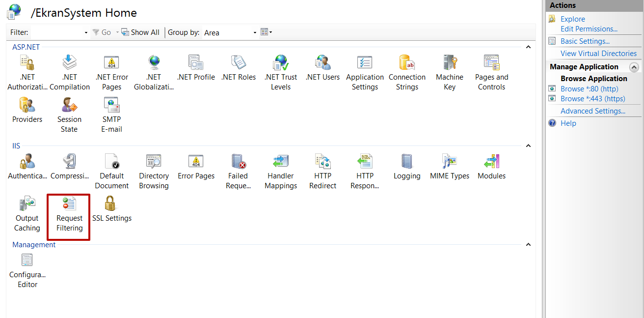Image resolution: width=644 pixels, height=318 pixels.
Task: Open .NET Error Pages feature
Action: [112, 72]
